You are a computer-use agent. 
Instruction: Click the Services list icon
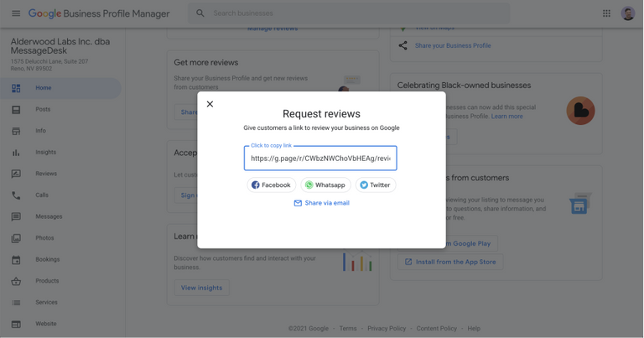(x=16, y=303)
